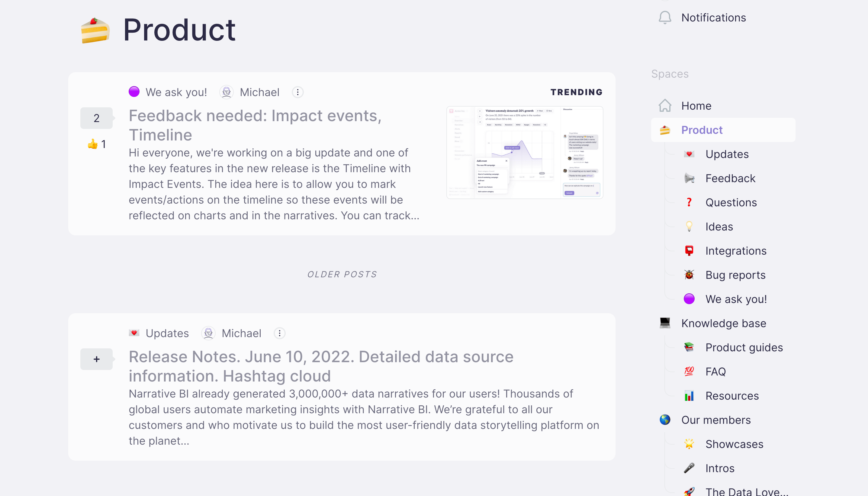Image resolution: width=868 pixels, height=496 pixels.
Task: Click the red question mark icon for Questions
Action: point(689,202)
